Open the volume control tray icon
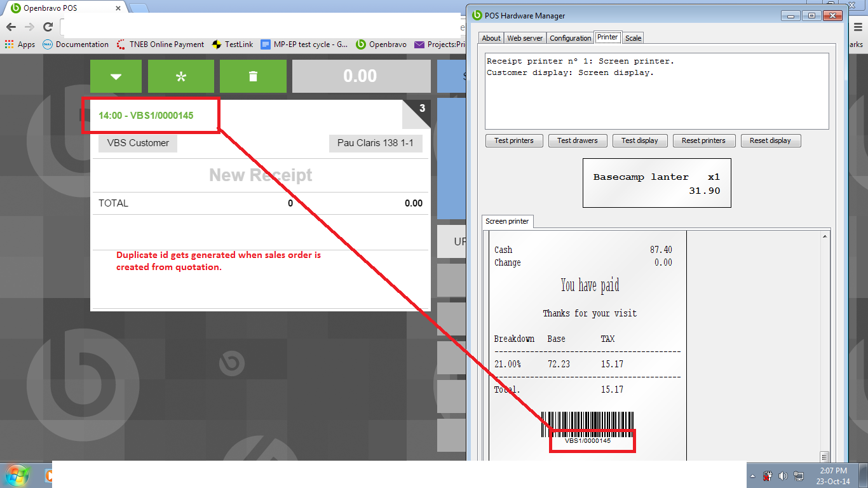Viewport: 868px width, 488px height. 782,476
